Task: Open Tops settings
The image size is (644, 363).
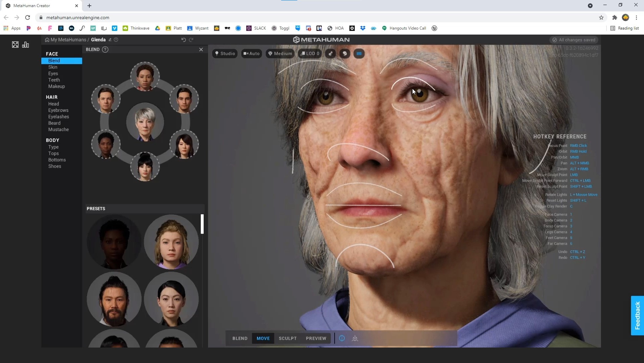Action: 53,153
